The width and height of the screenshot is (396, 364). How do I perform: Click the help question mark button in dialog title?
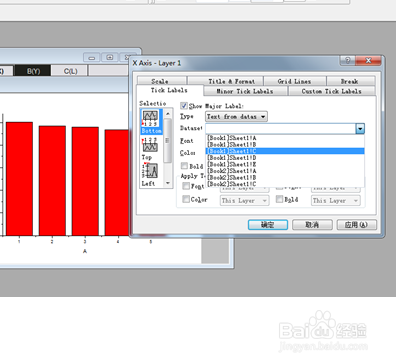click(x=348, y=60)
